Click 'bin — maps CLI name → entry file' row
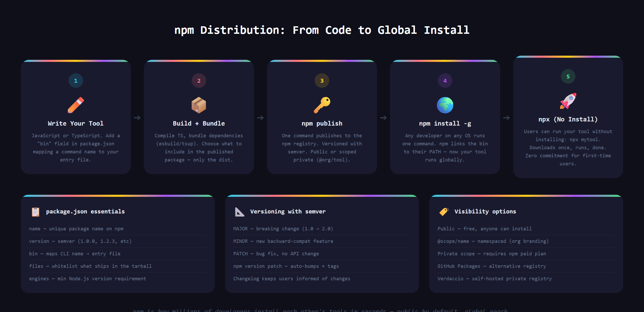 click(x=118, y=254)
